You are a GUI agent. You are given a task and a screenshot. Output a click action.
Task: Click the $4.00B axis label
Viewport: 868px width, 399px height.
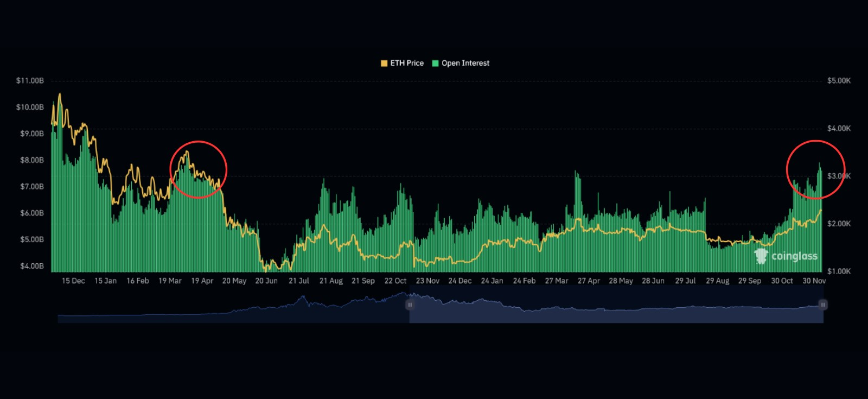[x=32, y=267]
